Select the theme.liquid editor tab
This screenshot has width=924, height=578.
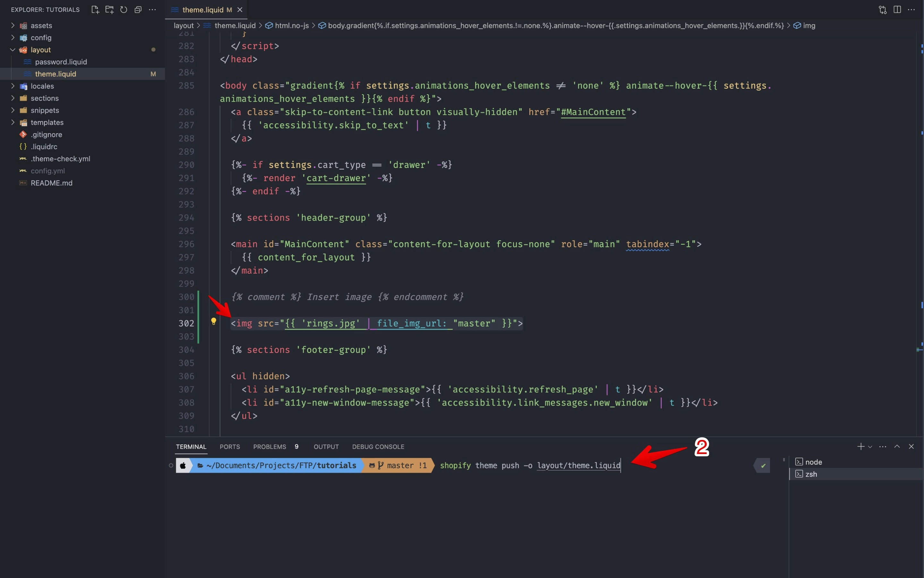point(206,10)
